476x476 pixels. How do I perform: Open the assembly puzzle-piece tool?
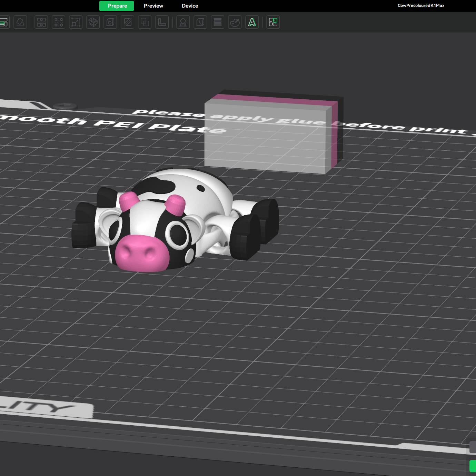tap(272, 22)
